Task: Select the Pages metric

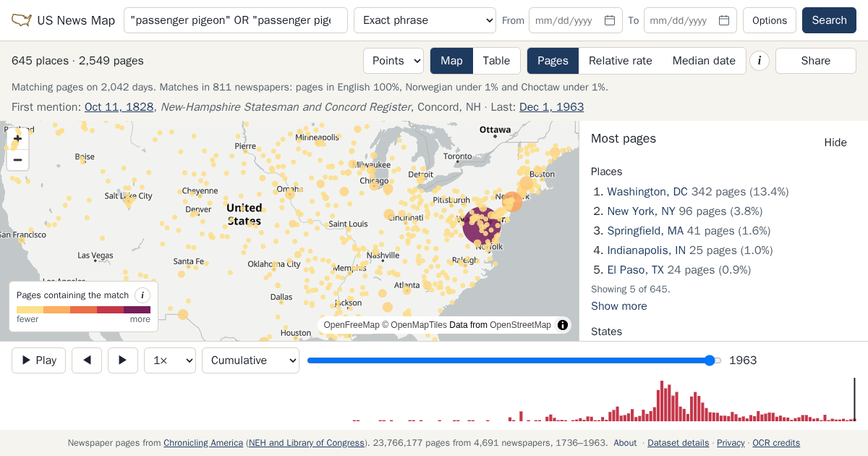Action: [x=553, y=61]
